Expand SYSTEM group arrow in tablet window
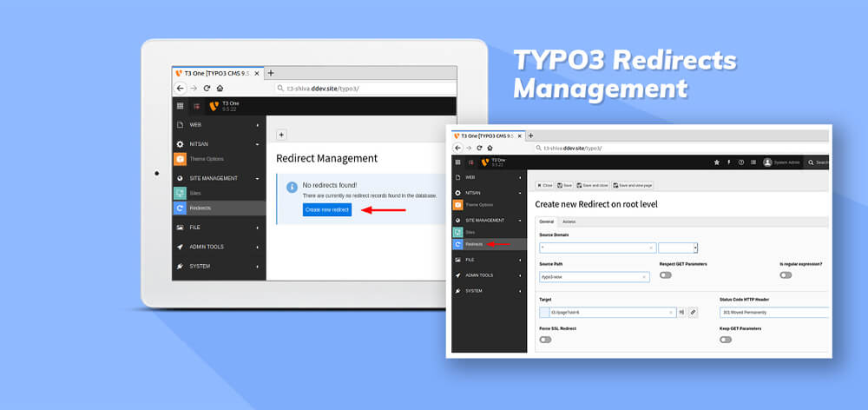 tap(258, 267)
